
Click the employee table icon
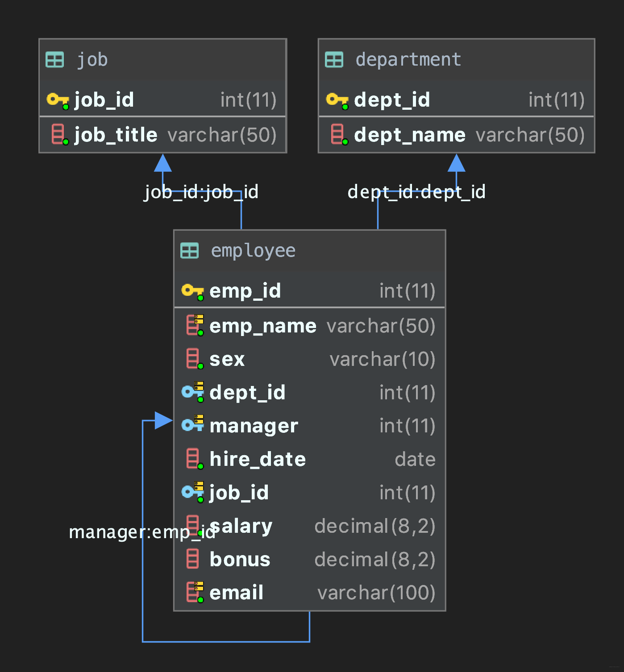189,250
